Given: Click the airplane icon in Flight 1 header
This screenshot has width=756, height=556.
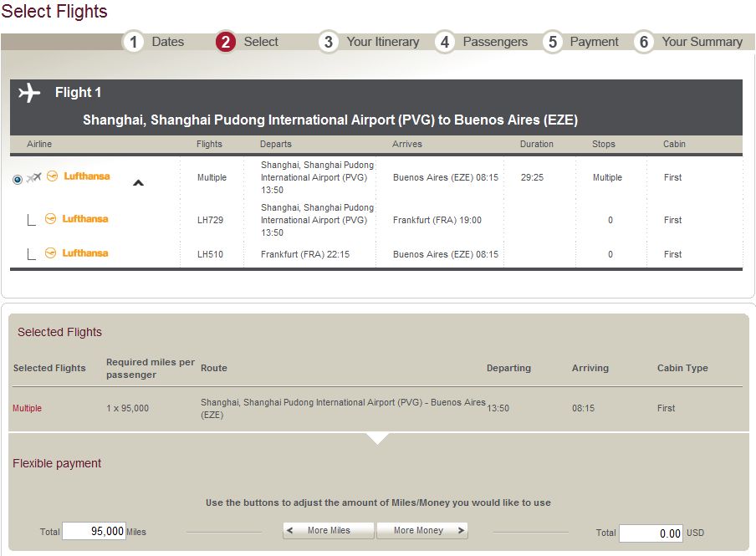Looking at the screenshot, I should click(x=29, y=93).
